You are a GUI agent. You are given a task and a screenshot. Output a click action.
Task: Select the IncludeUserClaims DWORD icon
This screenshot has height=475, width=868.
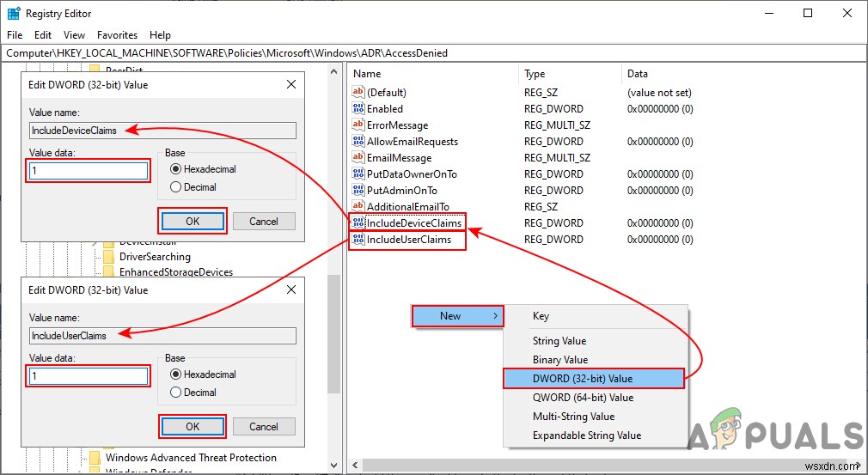(x=358, y=240)
